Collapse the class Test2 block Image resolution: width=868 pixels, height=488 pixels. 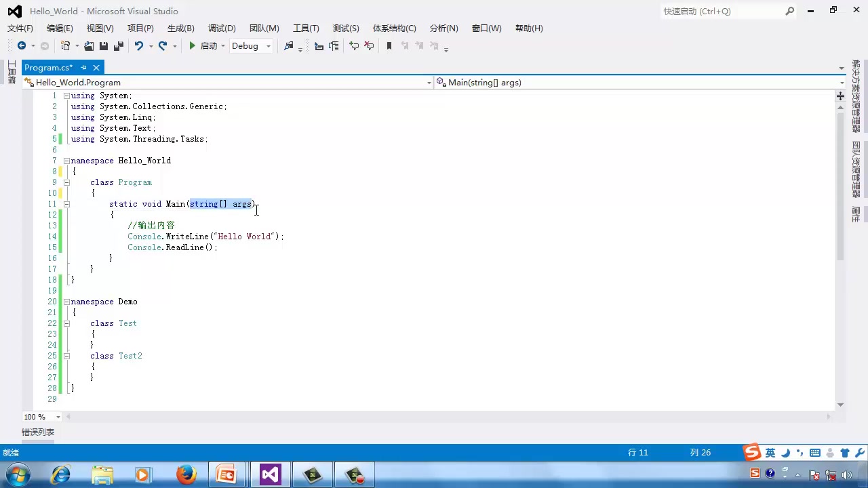coord(66,356)
